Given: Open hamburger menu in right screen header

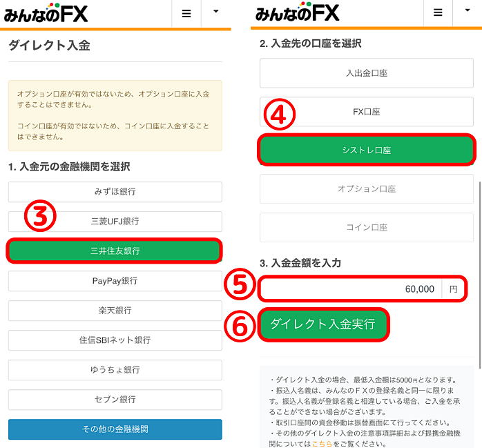Looking at the screenshot, I should coord(438,12).
